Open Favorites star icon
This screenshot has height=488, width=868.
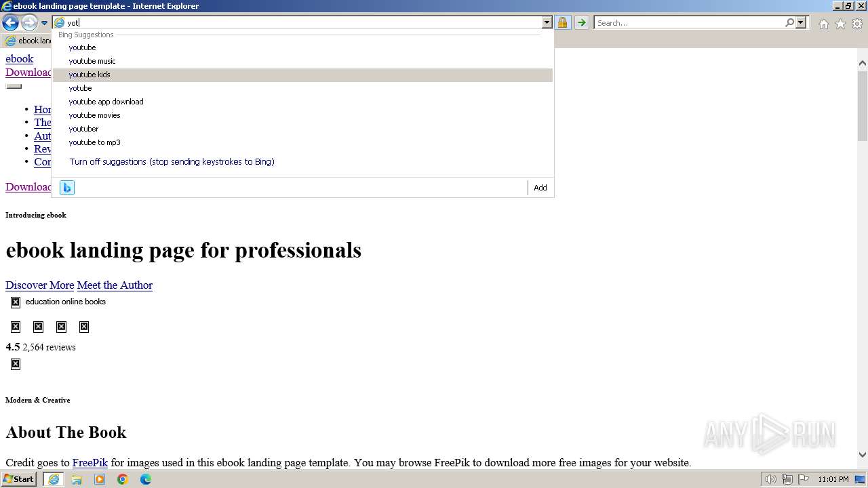[x=840, y=24]
